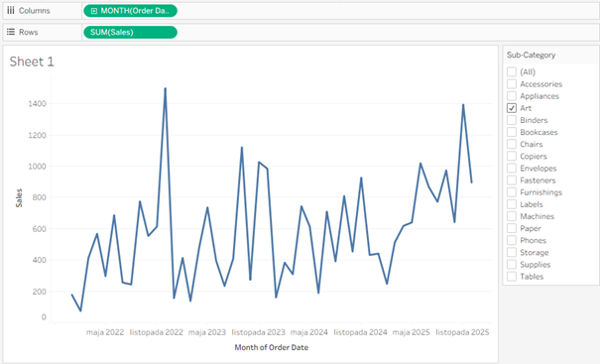Select the MONTH(Order Date) pill

tap(130, 11)
